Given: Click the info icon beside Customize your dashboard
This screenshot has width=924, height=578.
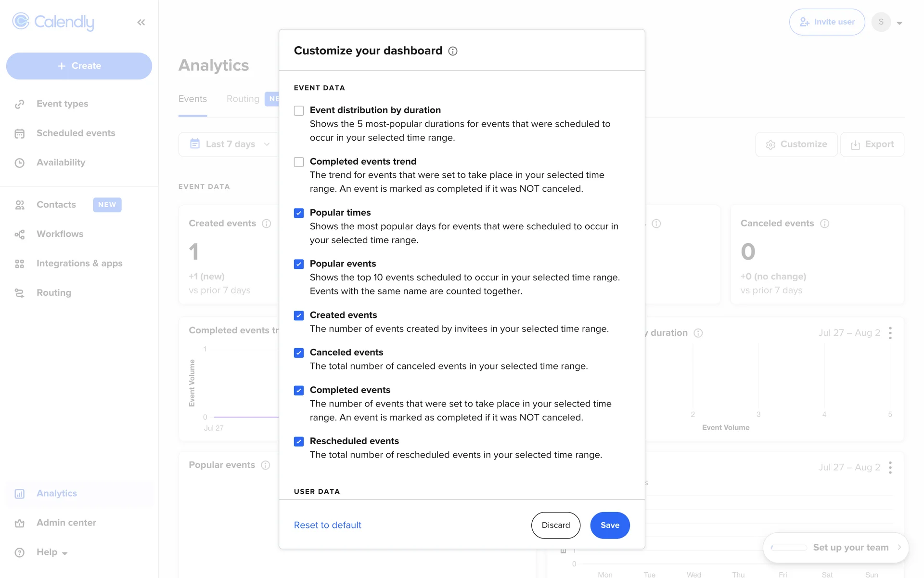Looking at the screenshot, I should pos(453,51).
